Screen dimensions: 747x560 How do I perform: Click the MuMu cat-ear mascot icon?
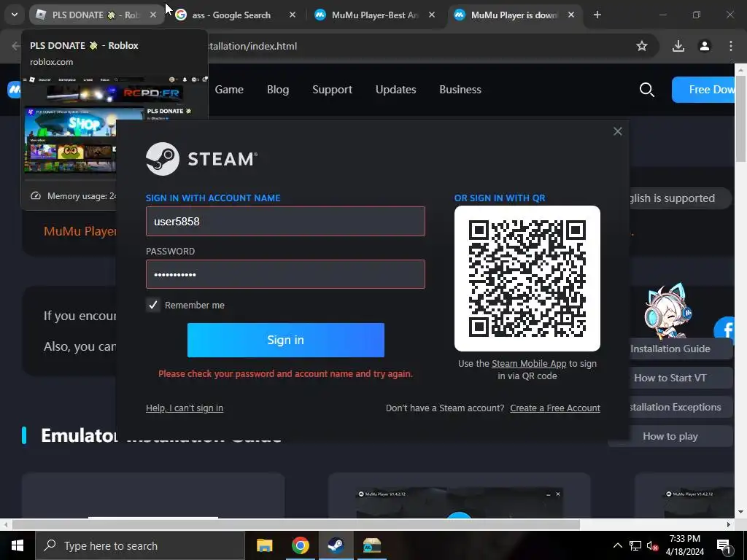click(x=667, y=311)
